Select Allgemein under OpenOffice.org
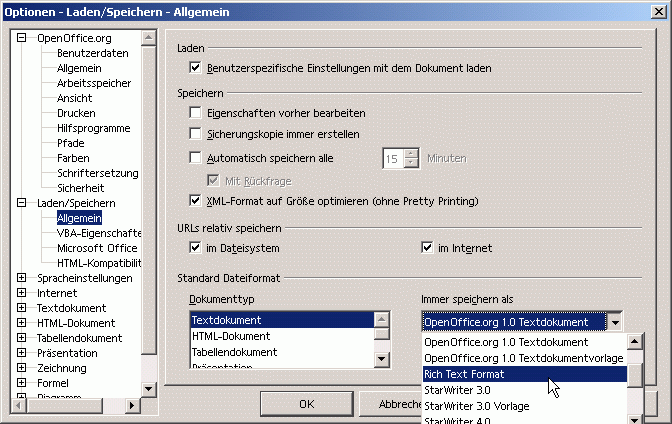This screenshot has height=424, width=672. pos(79,68)
